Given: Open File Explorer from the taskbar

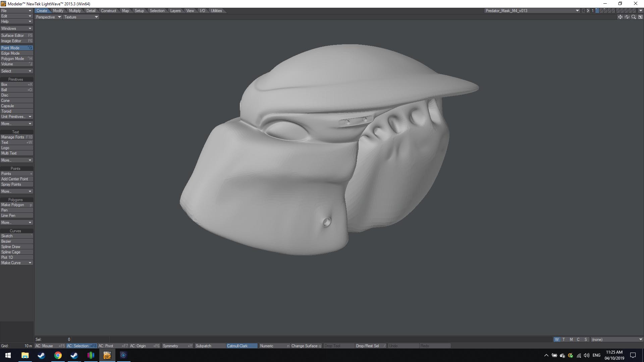Looking at the screenshot, I should pos(25,355).
